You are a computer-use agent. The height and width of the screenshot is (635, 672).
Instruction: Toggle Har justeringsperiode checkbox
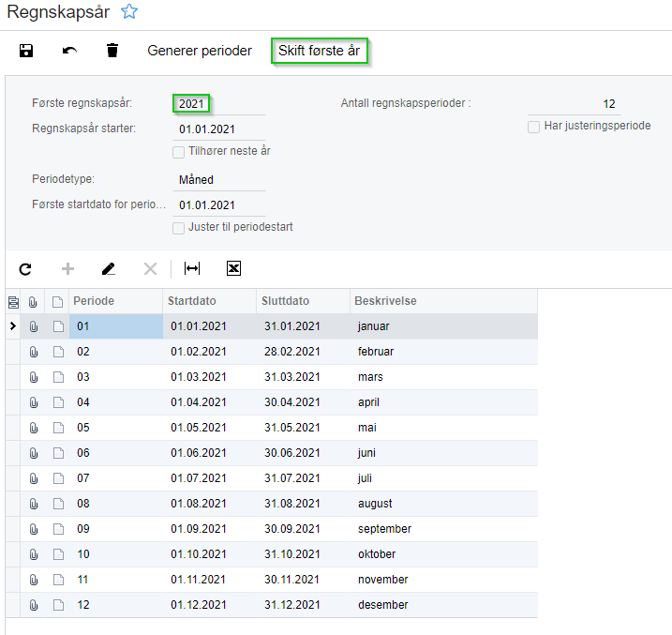pyautogui.click(x=533, y=127)
